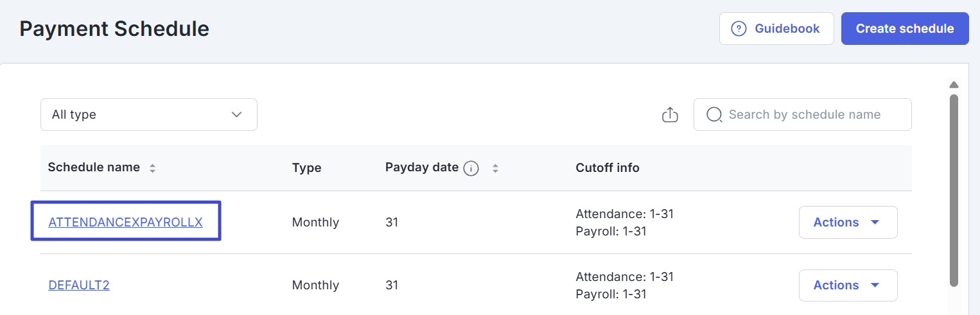Image resolution: width=980 pixels, height=315 pixels.
Task: Click the question mark icon in Guidebook
Action: (x=739, y=29)
